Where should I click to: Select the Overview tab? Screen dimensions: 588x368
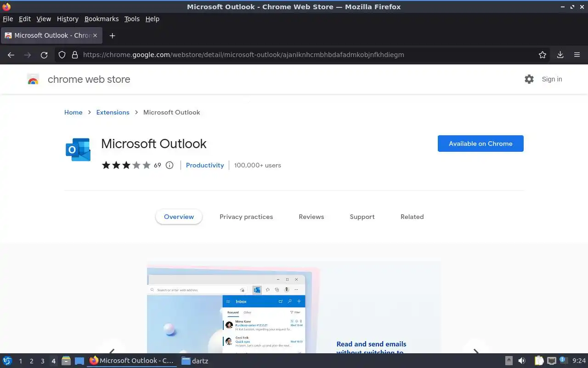click(x=179, y=217)
